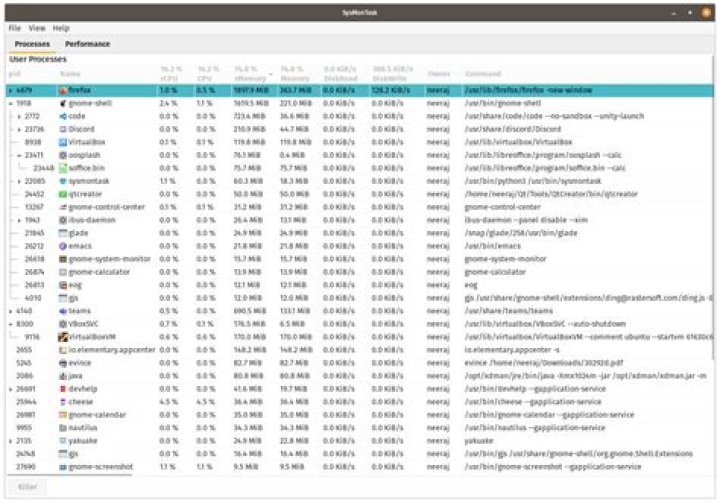
Task: Collapse the oosplash process subtree
Action: (19, 156)
